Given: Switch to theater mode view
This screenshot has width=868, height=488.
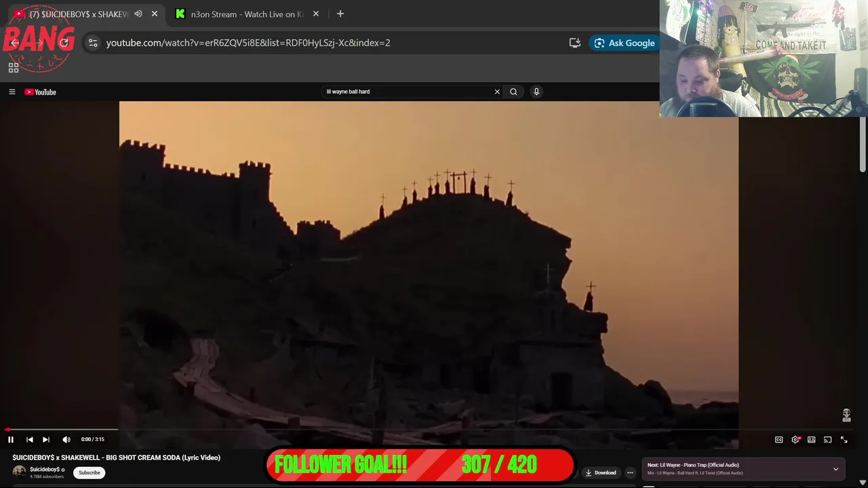Looking at the screenshot, I should click(811, 440).
